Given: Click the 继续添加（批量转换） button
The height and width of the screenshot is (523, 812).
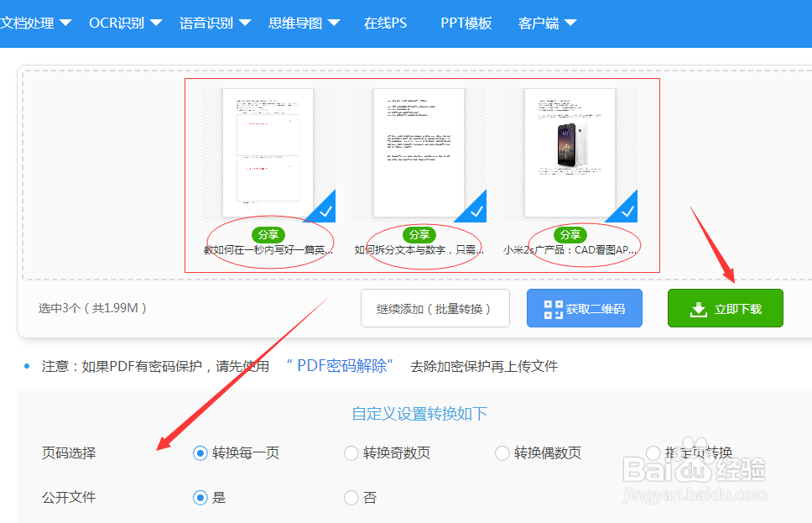Looking at the screenshot, I should point(435,308).
